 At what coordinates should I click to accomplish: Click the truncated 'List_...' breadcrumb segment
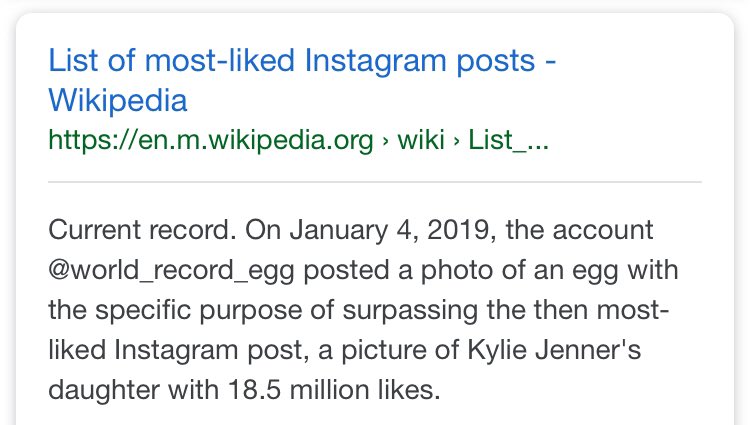[510, 140]
